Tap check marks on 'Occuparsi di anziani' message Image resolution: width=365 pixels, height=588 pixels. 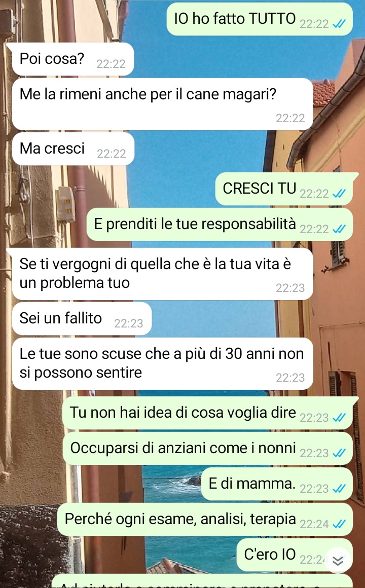(x=339, y=453)
